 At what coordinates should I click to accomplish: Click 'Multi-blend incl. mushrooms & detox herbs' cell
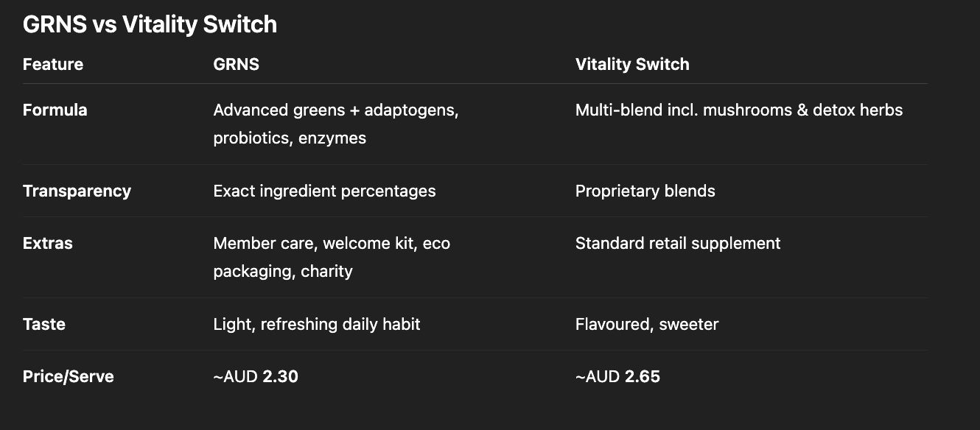pos(739,110)
